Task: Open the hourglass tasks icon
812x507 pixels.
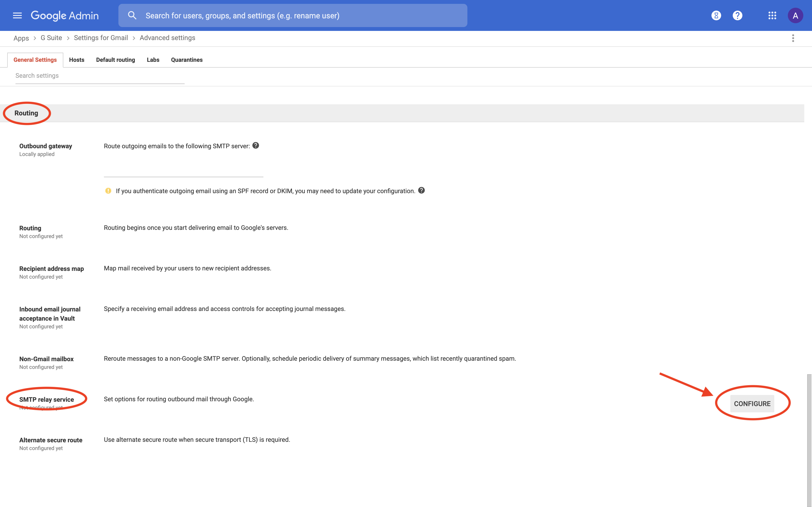Action: tap(716, 15)
